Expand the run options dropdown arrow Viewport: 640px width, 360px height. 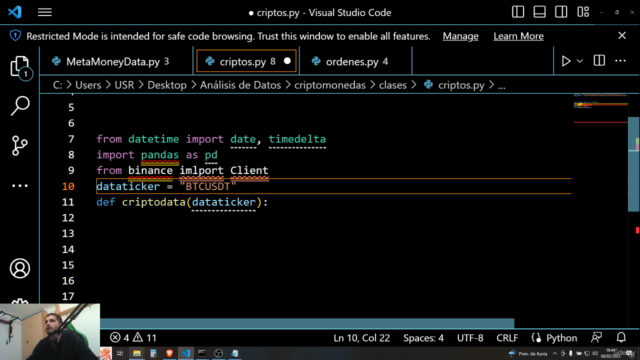click(580, 61)
